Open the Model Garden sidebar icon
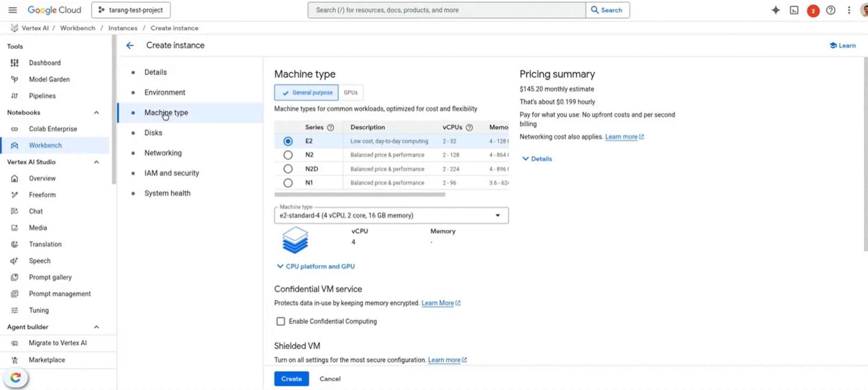The height and width of the screenshot is (390, 868). 14,79
